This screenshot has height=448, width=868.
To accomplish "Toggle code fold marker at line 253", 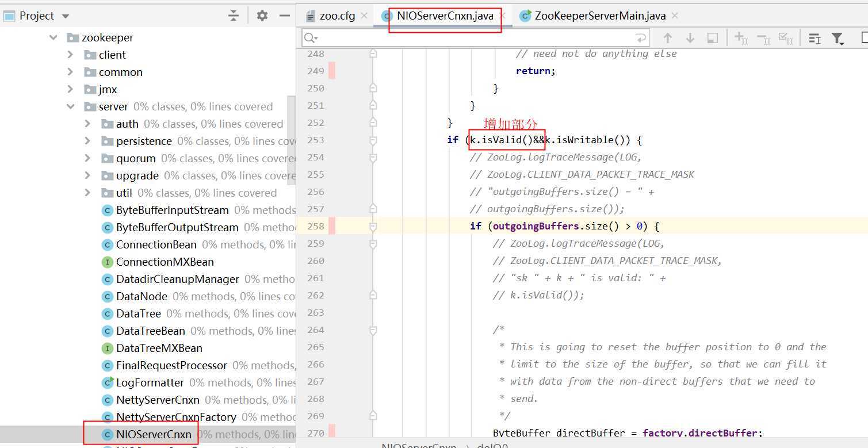I will [x=373, y=140].
